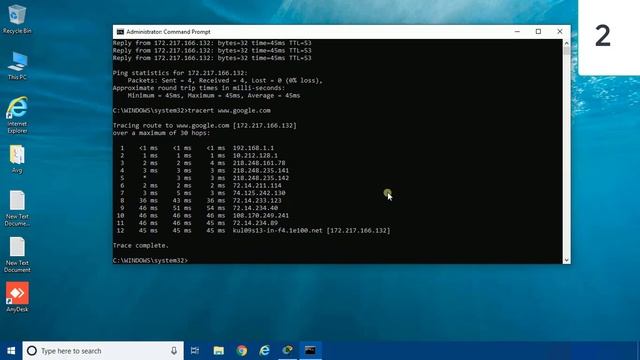Click the 'tracert www.google.com' command text
Screen dimensions: 640x360
229,111
